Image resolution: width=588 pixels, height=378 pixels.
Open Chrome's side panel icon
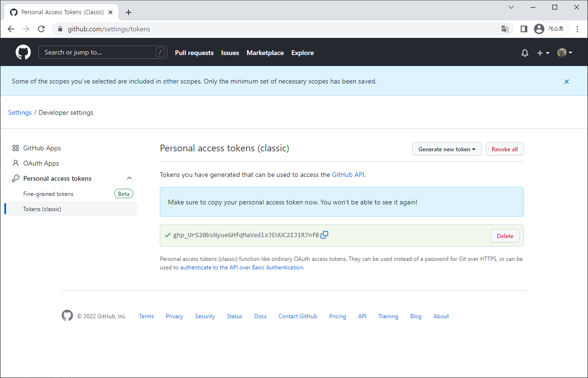pyautogui.click(x=524, y=29)
